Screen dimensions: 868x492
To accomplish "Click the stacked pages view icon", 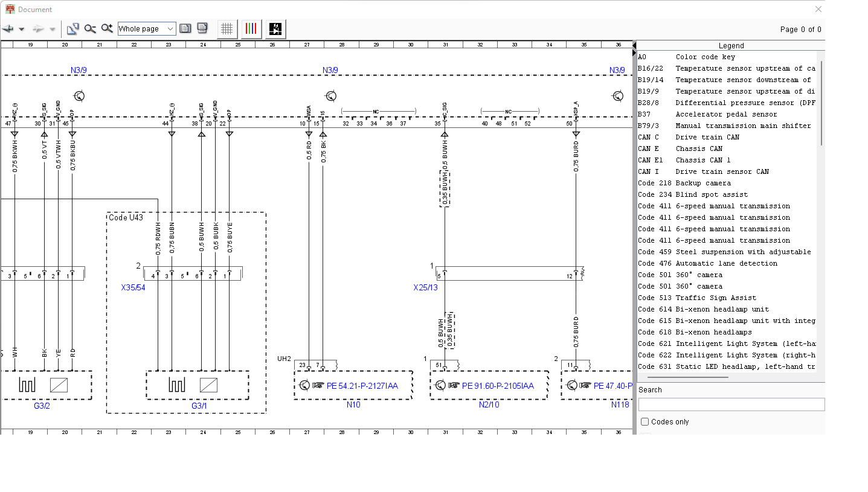I will tap(202, 29).
